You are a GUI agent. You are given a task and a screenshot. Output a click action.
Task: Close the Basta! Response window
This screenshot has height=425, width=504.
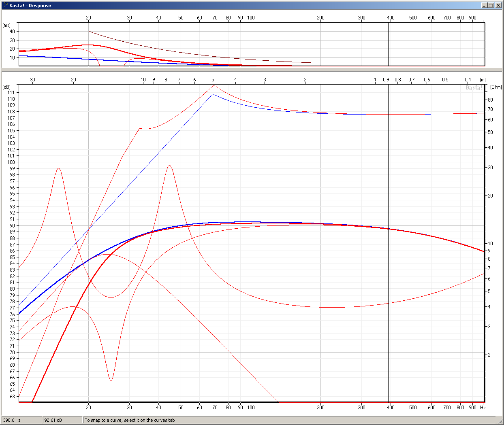(x=498, y=5)
